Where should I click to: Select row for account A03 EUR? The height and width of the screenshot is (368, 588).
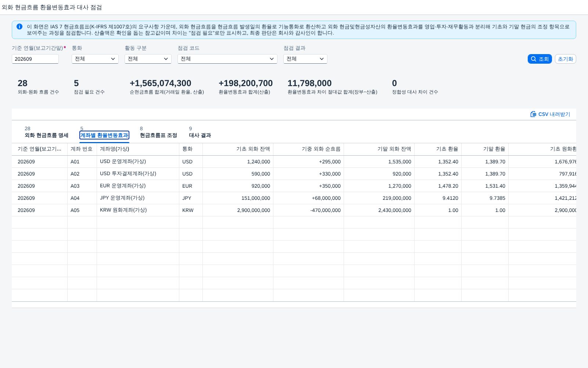tap(294, 186)
